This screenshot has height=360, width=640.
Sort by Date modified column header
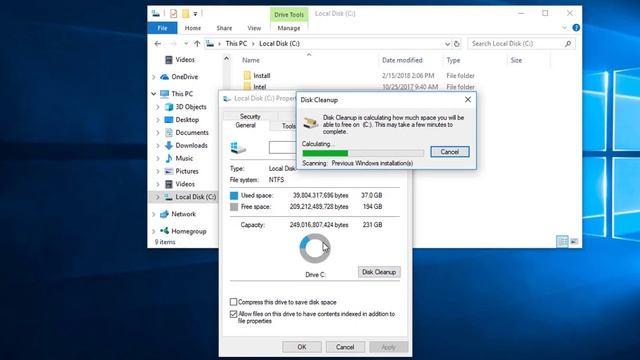click(x=402, y=60)
